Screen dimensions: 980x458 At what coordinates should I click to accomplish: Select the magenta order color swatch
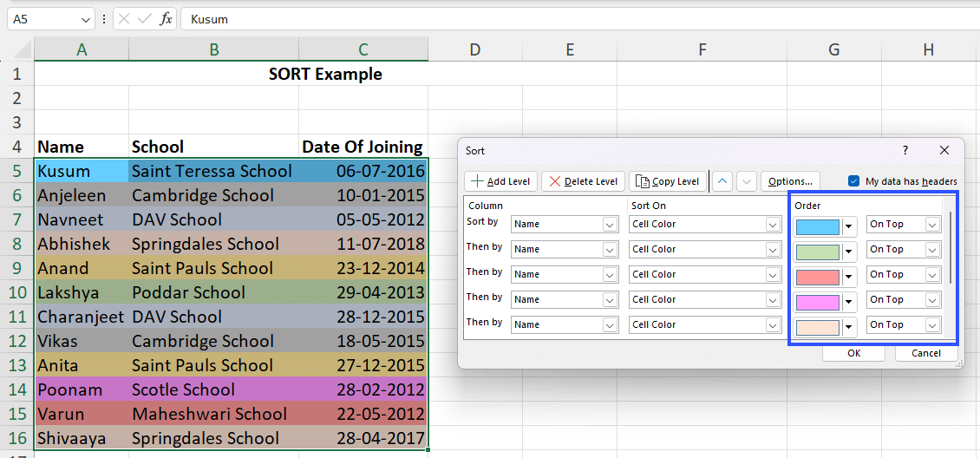[818, 302]
